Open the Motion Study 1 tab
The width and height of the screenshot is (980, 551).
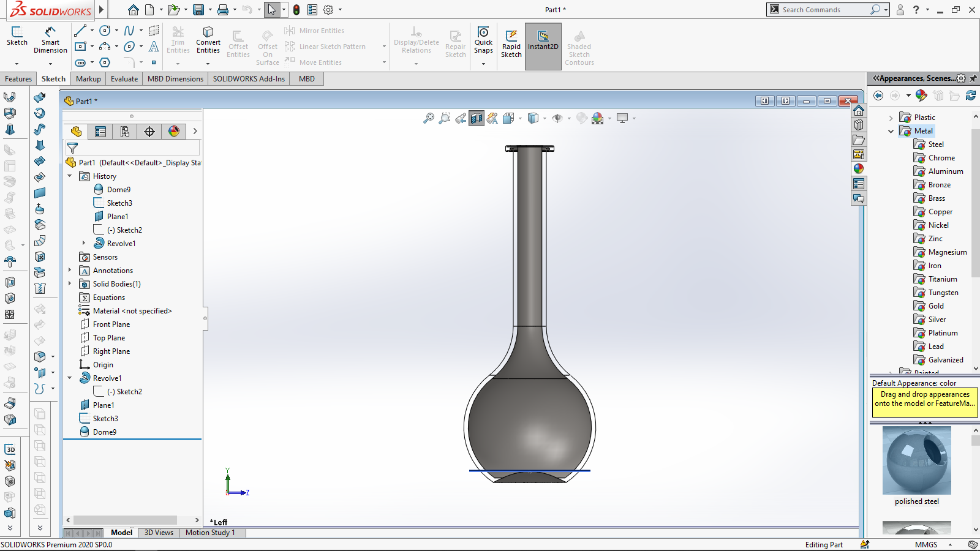pos(211,533)
